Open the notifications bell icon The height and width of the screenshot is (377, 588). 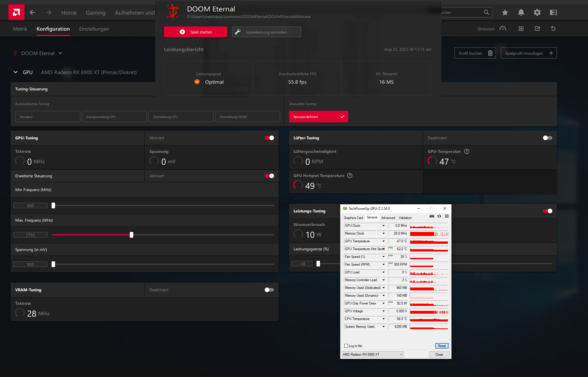coord(521,12)
